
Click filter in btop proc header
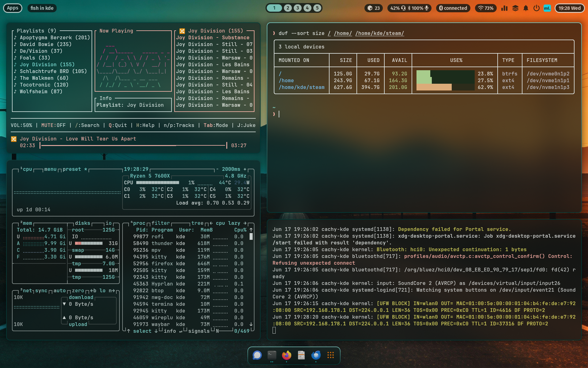point(161,223)
